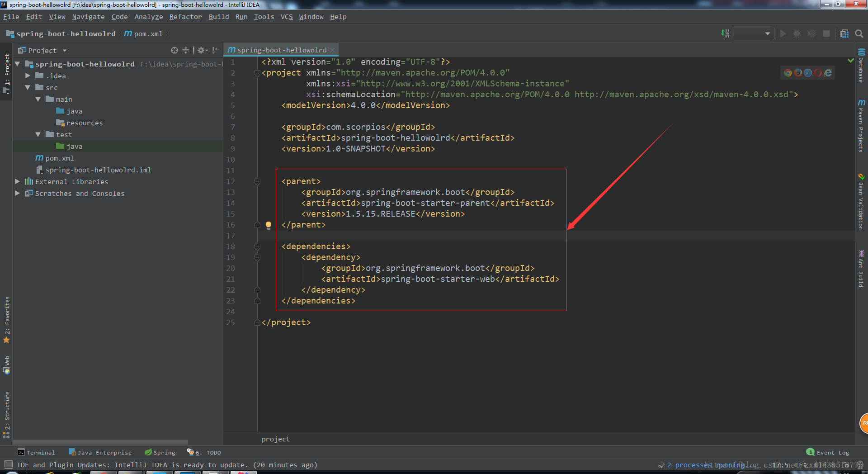Toggle the Web side tab
868x474 pixels.
pyautogui.click(x=6, y=365)
